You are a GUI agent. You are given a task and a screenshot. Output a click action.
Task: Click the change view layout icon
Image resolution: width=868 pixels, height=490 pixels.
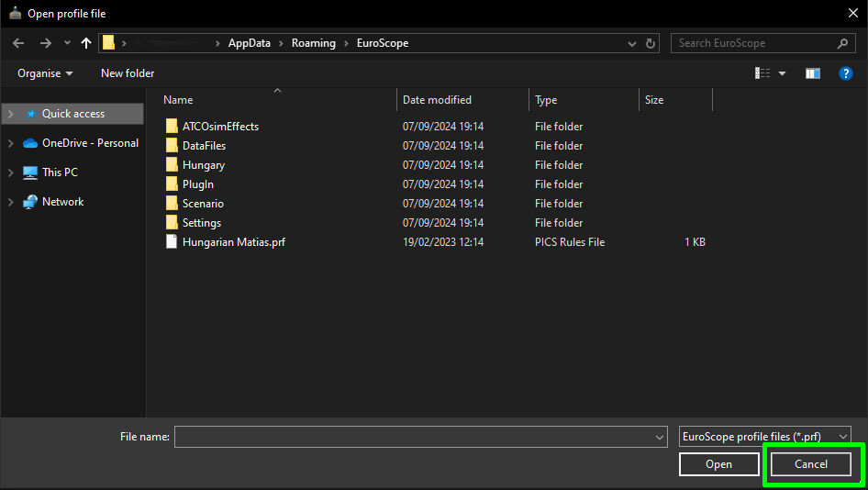(x=762, y=73)
